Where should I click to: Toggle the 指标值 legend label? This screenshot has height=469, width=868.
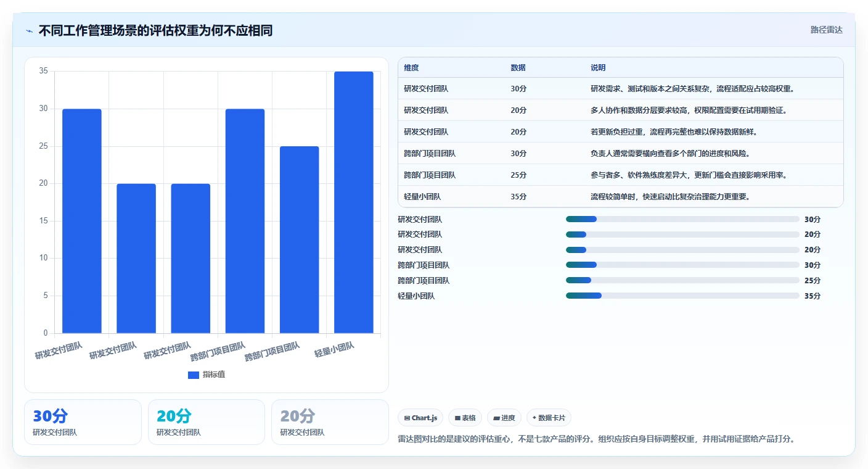[x=214, y=375]
